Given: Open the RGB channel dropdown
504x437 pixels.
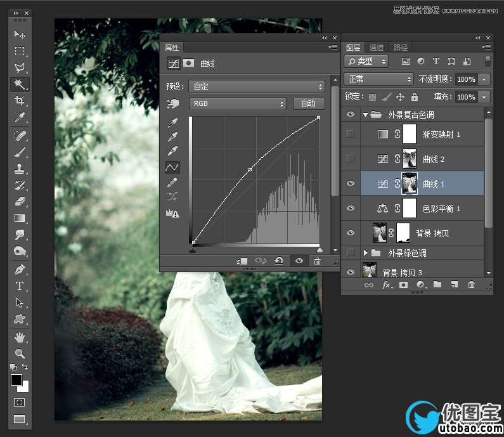Looking at the screenshot, I should click(x=238, y=103).
